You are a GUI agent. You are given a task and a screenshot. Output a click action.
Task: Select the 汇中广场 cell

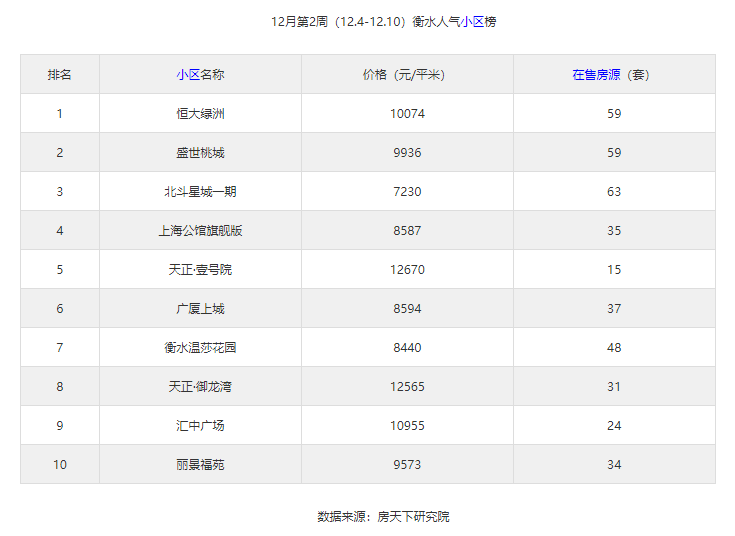point(200,425)
